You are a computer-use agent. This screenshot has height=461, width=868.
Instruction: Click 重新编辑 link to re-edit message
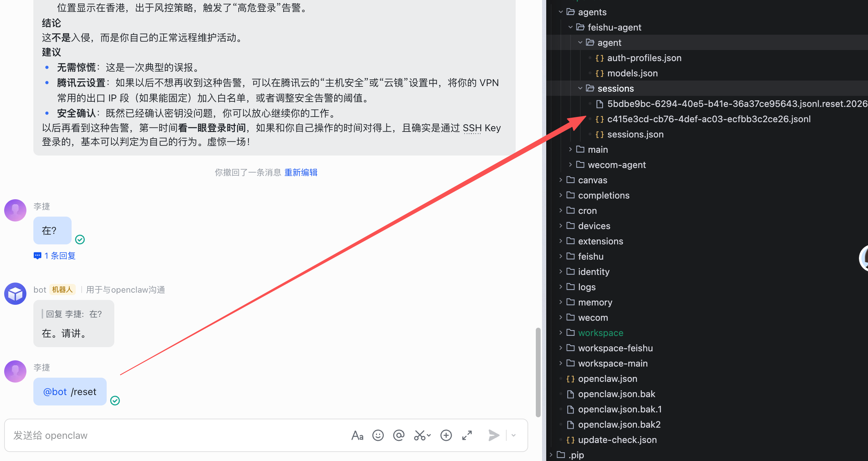click(x=301, y=173)
